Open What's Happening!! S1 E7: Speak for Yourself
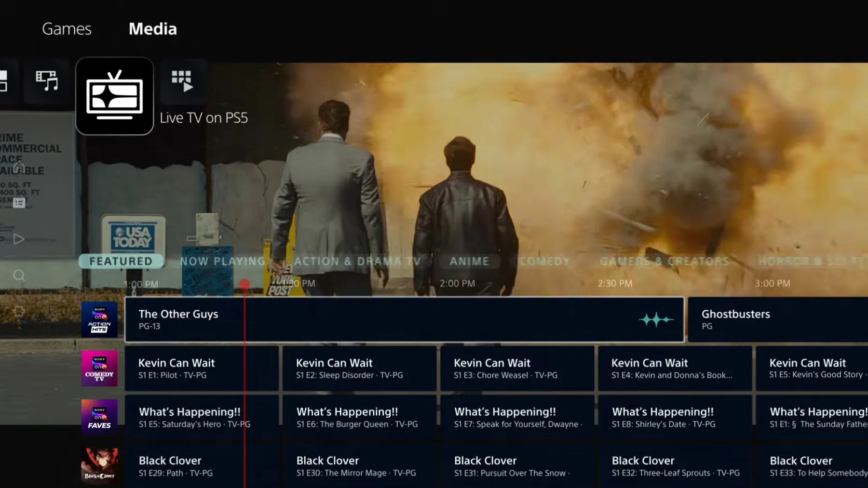 pyautogui.click(x=517, y=417)
